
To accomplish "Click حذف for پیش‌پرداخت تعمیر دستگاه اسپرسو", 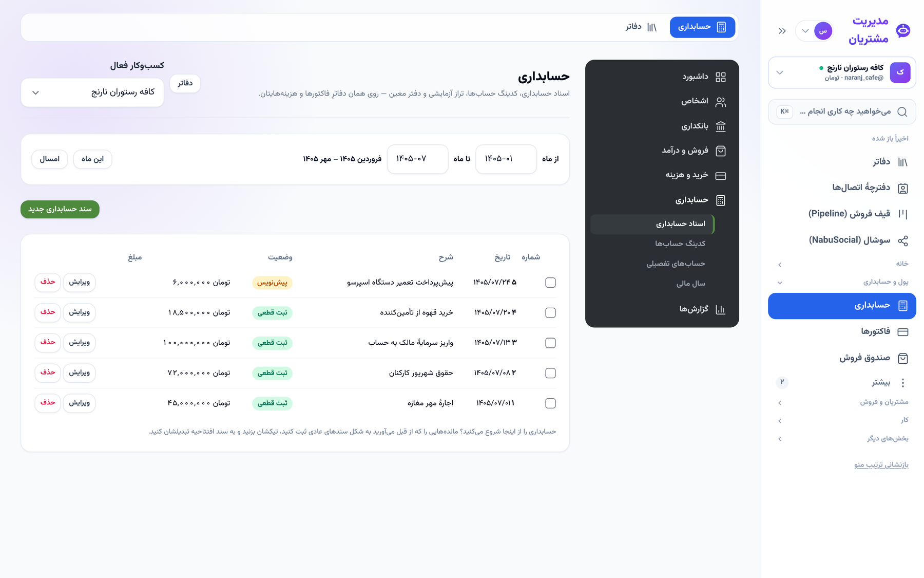I will tap(48, 282).
